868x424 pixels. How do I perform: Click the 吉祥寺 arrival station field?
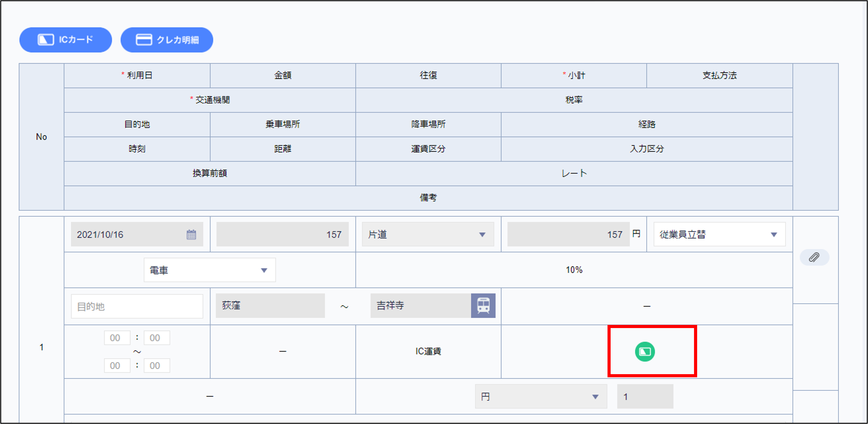pos(420,306)
